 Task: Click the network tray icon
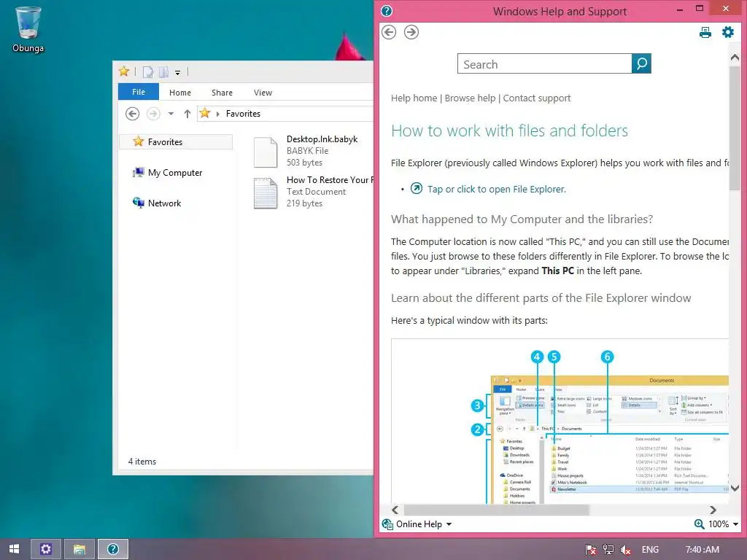tap(608, 550)
